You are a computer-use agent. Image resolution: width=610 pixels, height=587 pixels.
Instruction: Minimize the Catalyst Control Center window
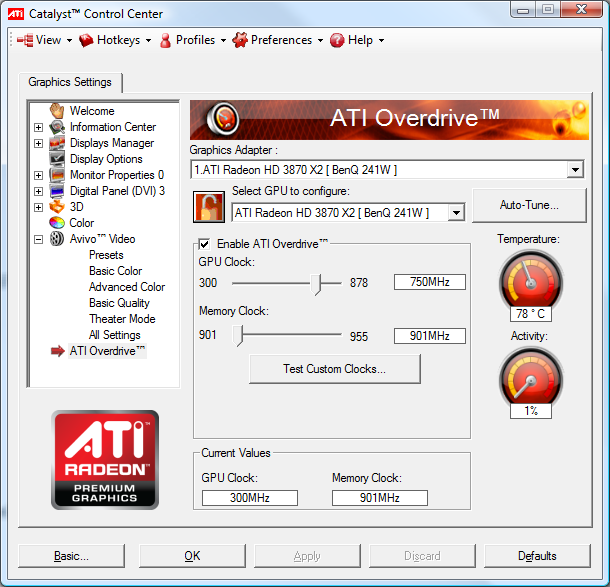point(523,10)
